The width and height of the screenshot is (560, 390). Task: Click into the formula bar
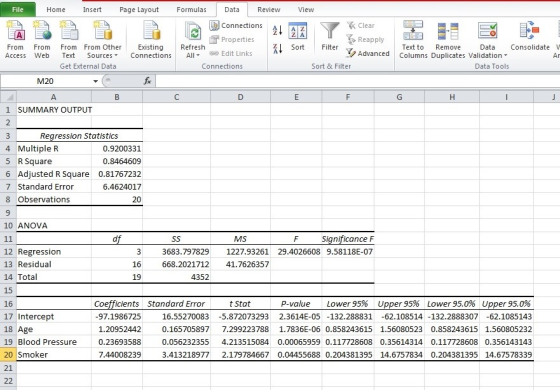(x=357, y=81)
